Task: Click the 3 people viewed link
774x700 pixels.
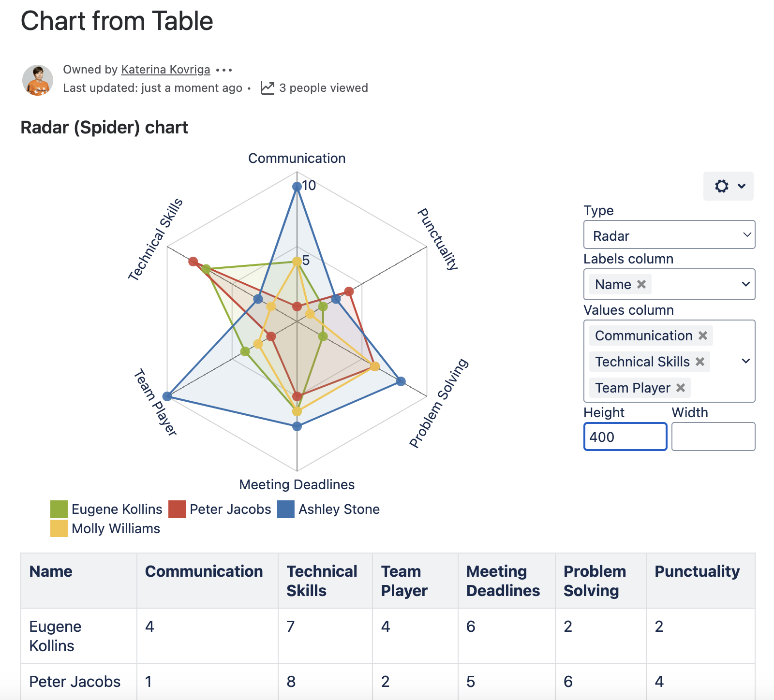Action: (x=323, y=88)
